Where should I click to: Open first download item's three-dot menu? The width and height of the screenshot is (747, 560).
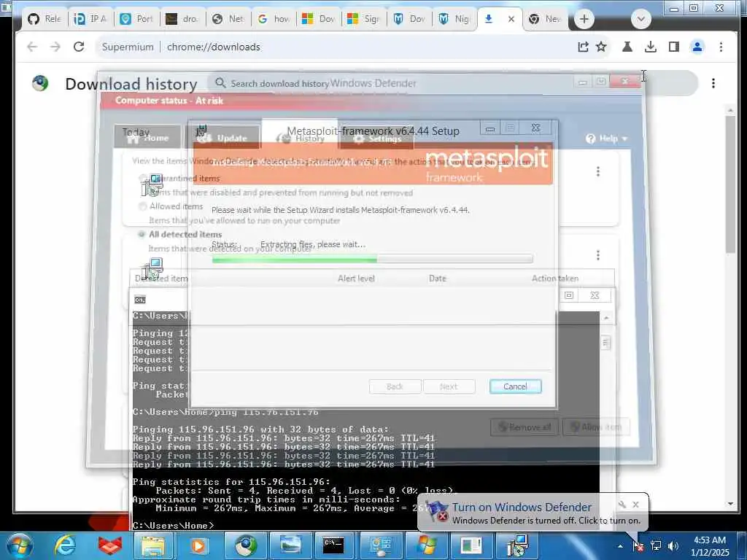598,171
